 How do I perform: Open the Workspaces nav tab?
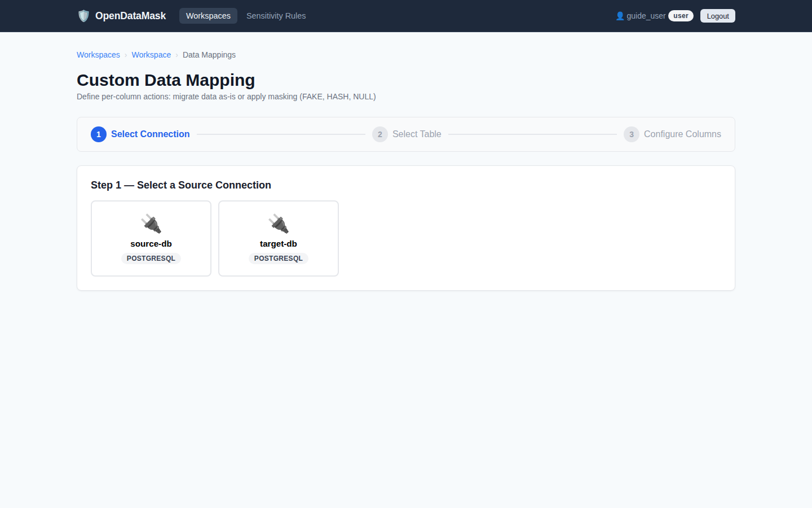(208, 16)
